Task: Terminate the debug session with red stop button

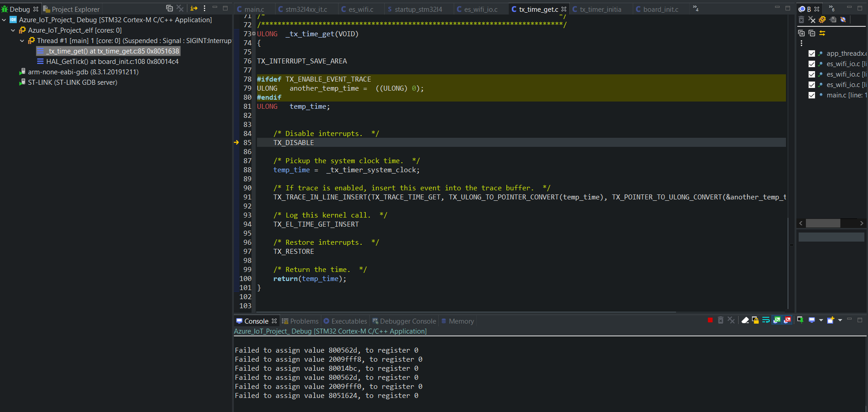Action: click(710, 320)
